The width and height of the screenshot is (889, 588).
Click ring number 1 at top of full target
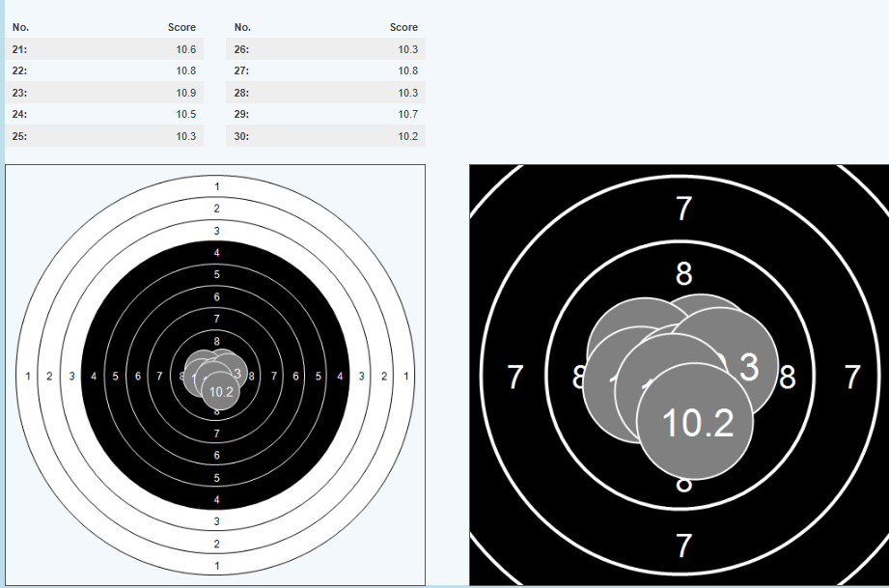[x=217, y=186]
